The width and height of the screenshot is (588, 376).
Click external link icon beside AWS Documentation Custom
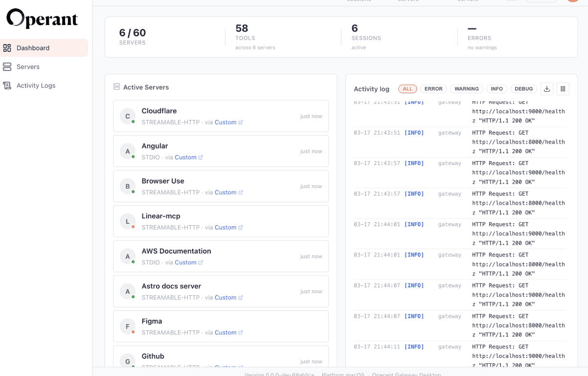(201, 262)
